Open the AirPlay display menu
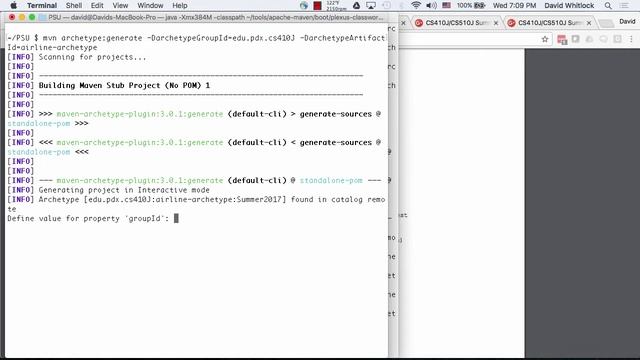The image size is (640, 360). (371, 5)
